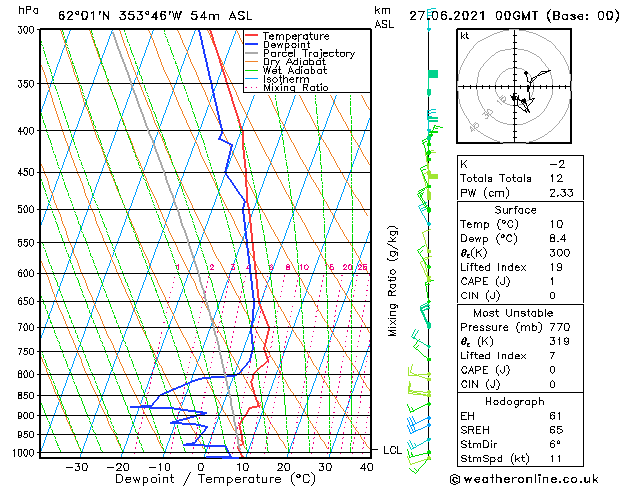Click the surface CAPE (J) value 1

[552, 281]
